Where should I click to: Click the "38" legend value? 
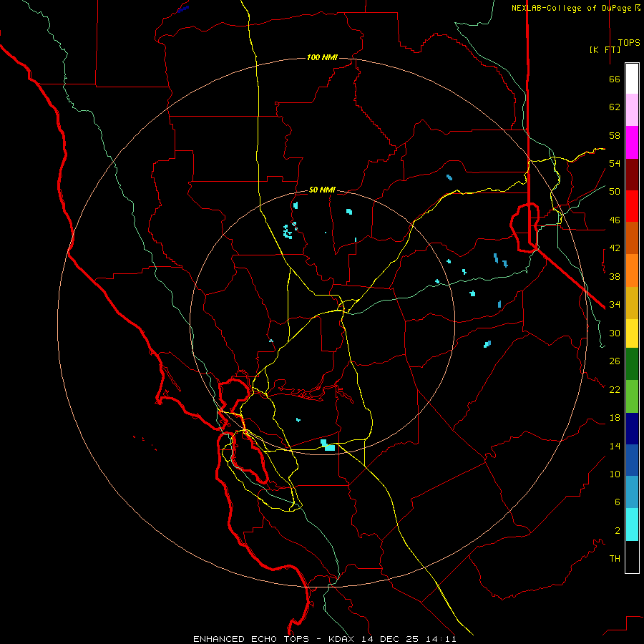point(615,276)
